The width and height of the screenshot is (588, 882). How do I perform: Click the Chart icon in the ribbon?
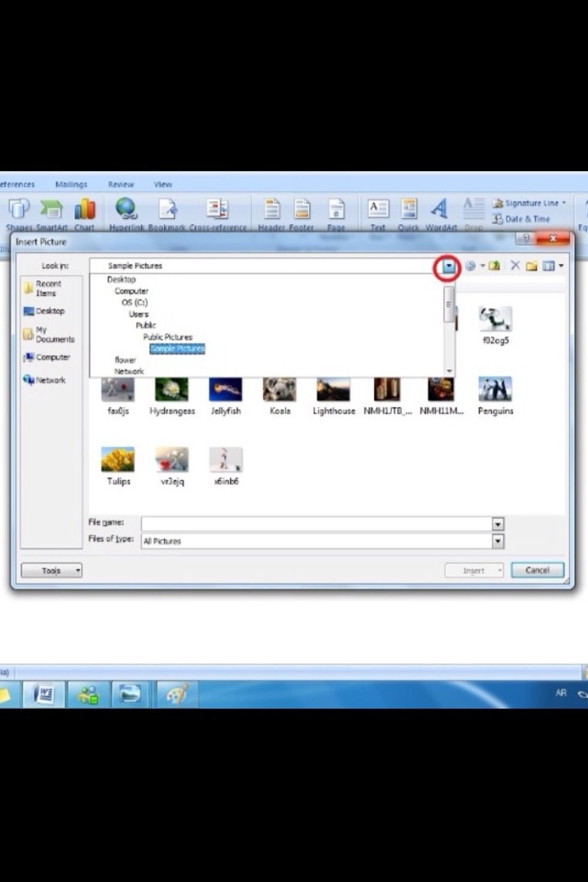[85, 209]
